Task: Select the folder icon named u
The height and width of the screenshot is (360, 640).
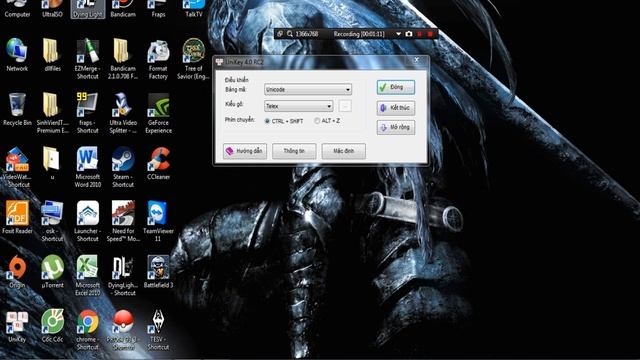Action: click(x=52, y=163)
